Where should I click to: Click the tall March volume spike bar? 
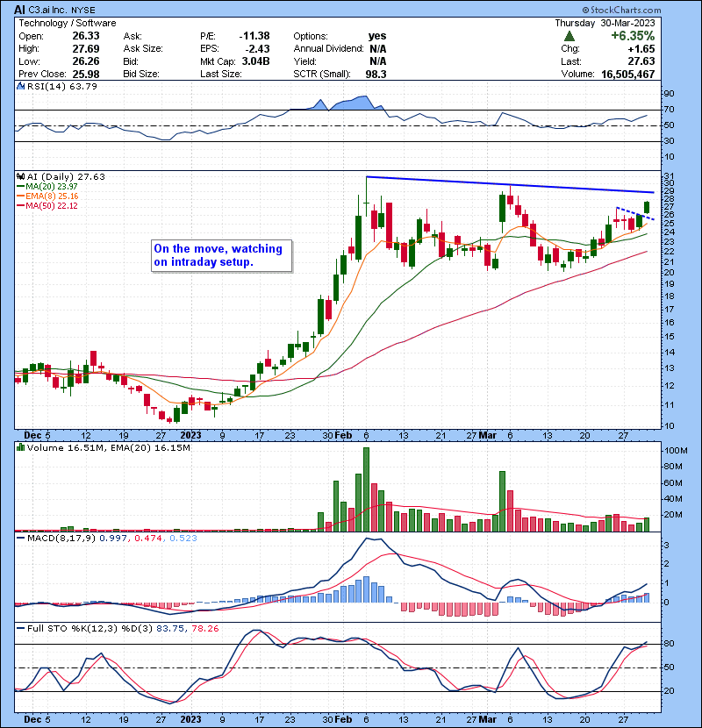coord(502,502)
